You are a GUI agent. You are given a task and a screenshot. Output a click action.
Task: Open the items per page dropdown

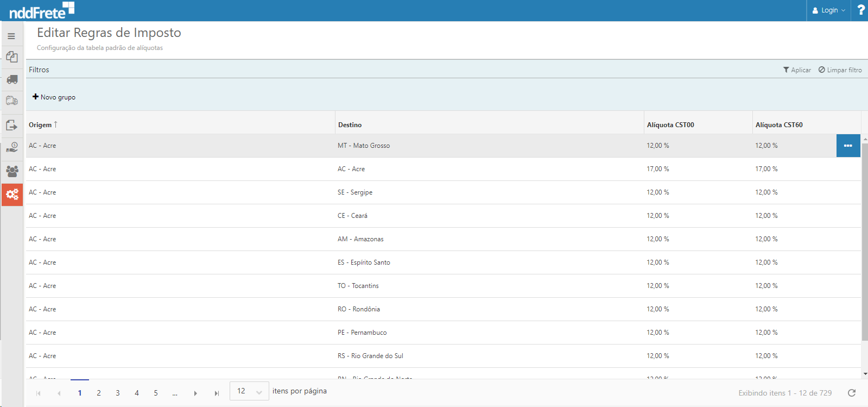point(249,391)
